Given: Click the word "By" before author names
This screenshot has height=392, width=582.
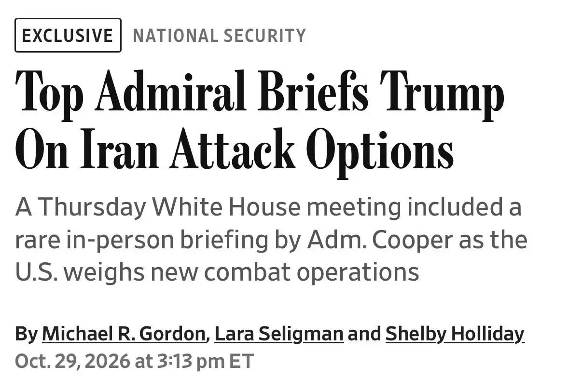Looking at the screenshot, I should 26,334.
